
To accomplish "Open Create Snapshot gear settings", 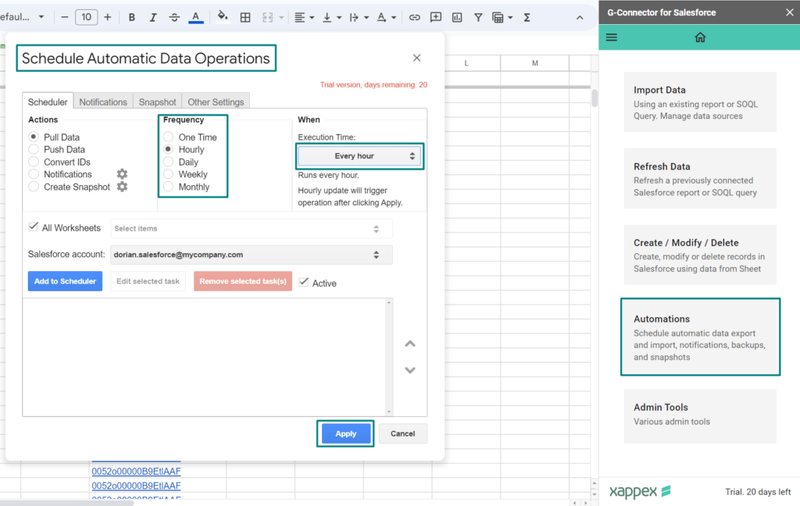I will point(122,187).
